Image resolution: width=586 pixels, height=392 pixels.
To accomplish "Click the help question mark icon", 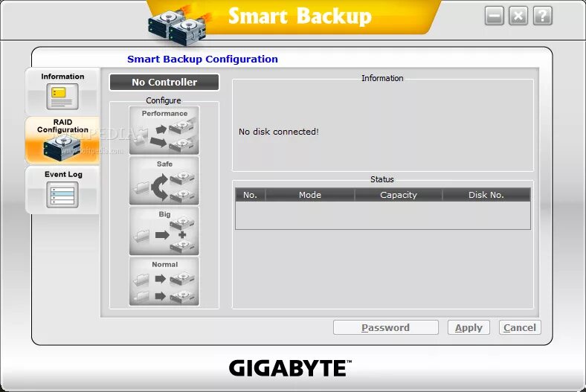I will pos(543,16).
